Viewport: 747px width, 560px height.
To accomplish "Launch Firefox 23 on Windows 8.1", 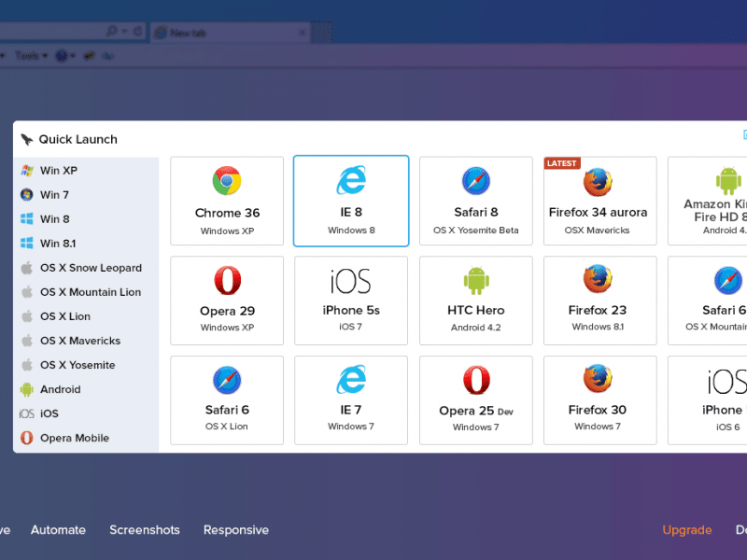I will (599, 301).
